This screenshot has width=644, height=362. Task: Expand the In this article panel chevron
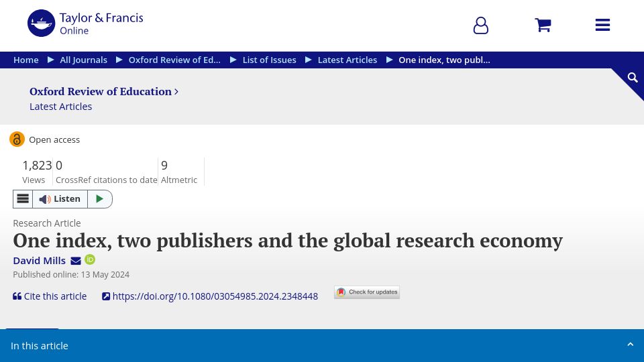point(631,345)
